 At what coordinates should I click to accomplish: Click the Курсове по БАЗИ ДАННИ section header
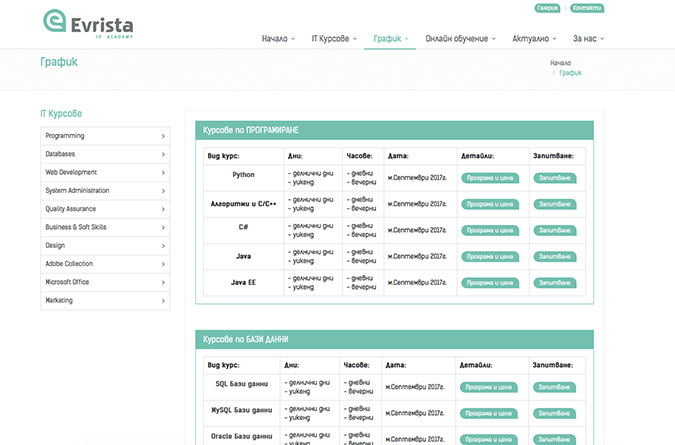click(x=394, y=340)
